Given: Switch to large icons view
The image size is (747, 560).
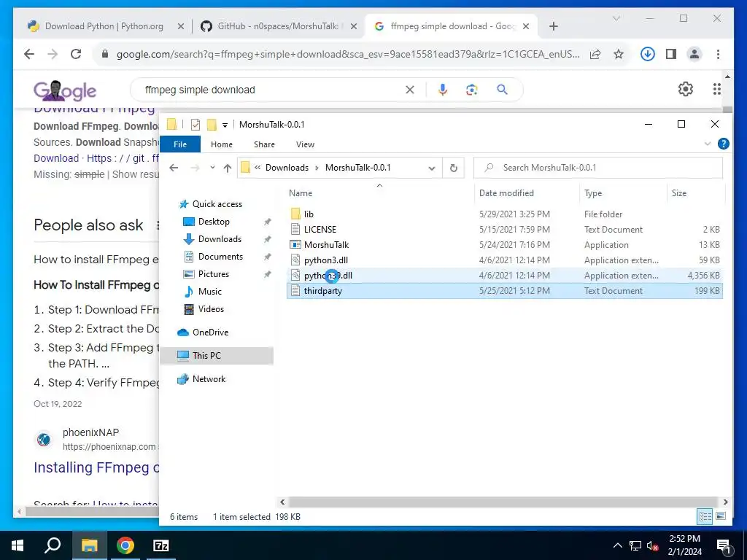Looking at the screenshot, I should point(720,516).
